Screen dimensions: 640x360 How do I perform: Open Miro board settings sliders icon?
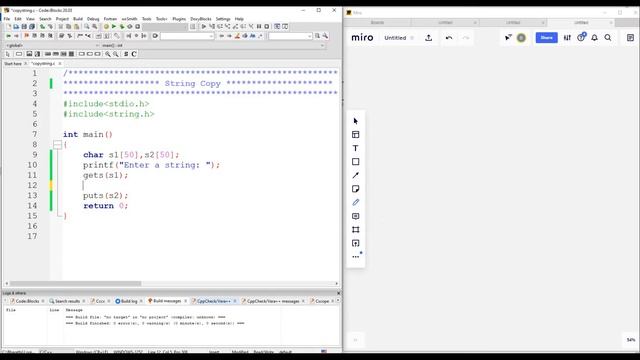click(x=567, y=38)
